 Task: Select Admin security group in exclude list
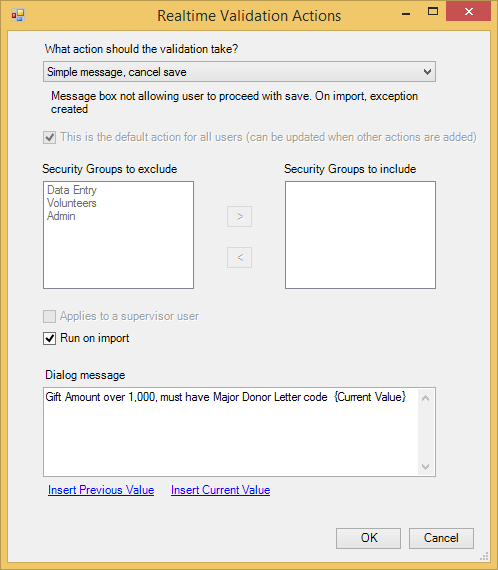61,216
